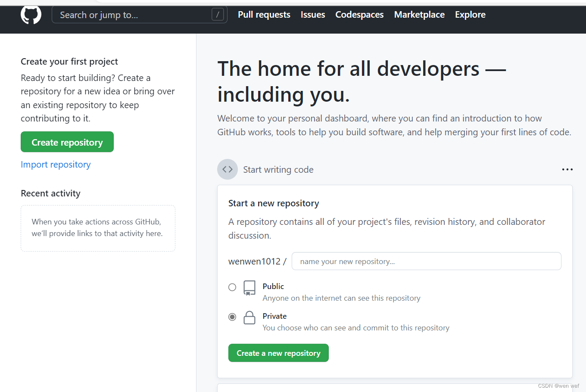This screenshot has height=392, width=586.
Task: Focus the Search or jump to box
Action: click(139, 15)
